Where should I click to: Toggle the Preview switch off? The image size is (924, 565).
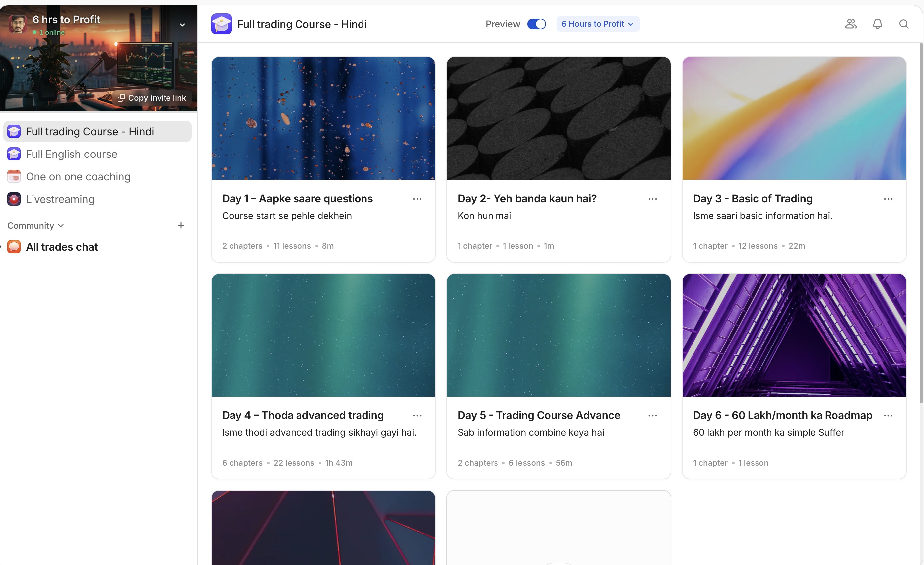[536, 24]
